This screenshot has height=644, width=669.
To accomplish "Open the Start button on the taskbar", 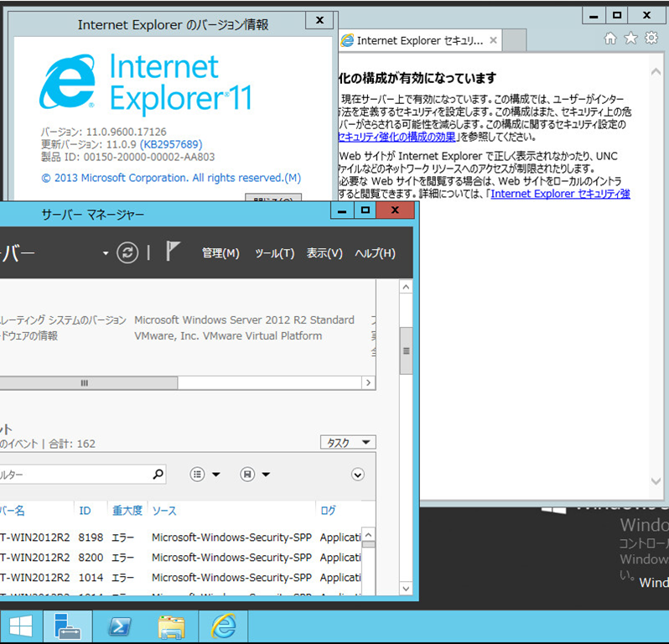I will click(x=21, y=626).
